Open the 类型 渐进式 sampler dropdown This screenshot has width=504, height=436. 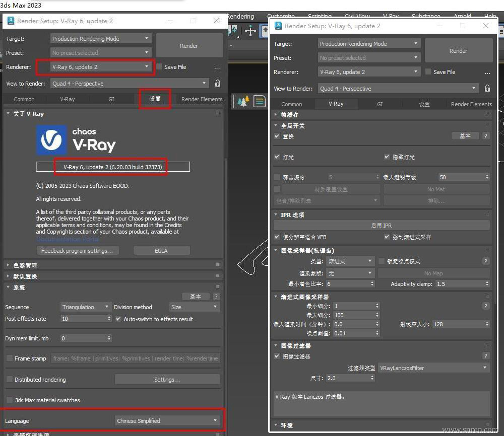(x=350, y=261)
